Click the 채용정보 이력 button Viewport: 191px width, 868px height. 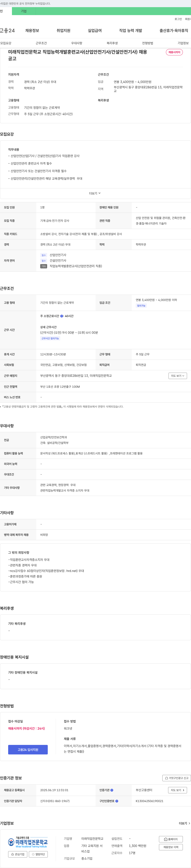pos(171,847)
